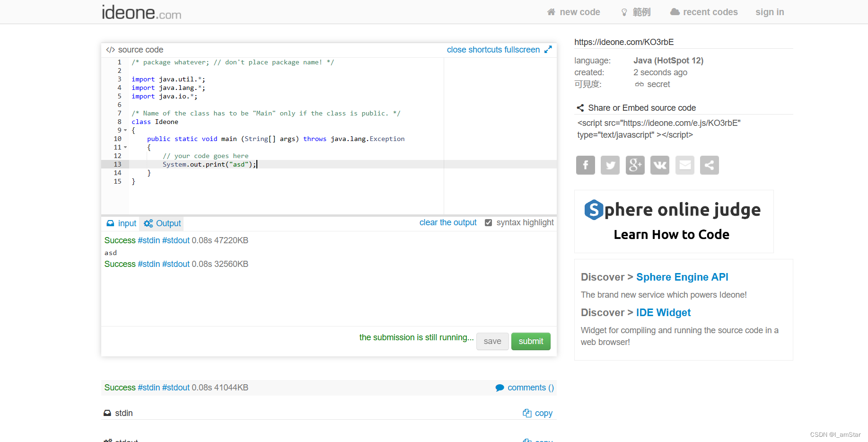Toggle the syntax highlight checkbox
Image resolution: width=868 pixels, height=442 pixels.
pyautogui.click(x=489, y=223)
